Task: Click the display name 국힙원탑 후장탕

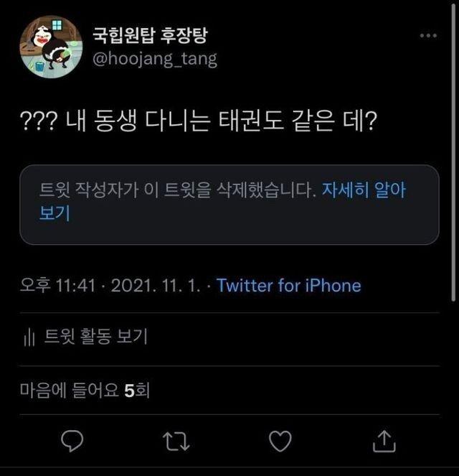Action: [x=150, y=34]
